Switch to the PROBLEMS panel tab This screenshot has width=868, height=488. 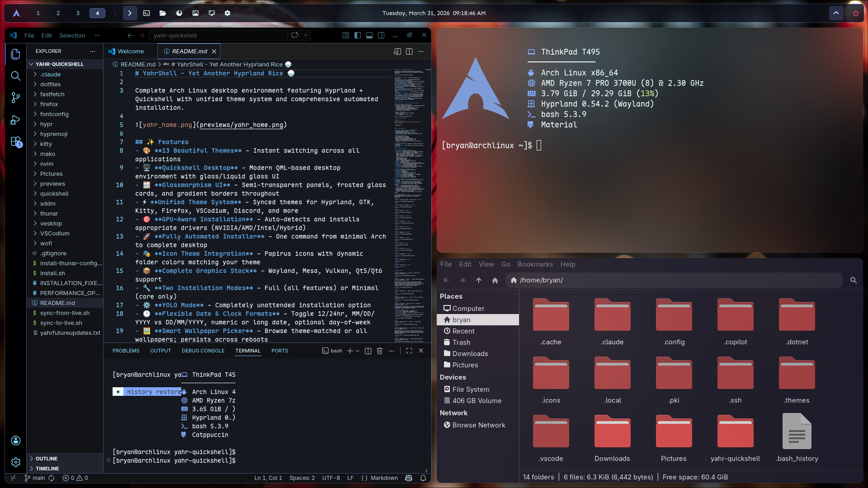[x=126, y=351]
